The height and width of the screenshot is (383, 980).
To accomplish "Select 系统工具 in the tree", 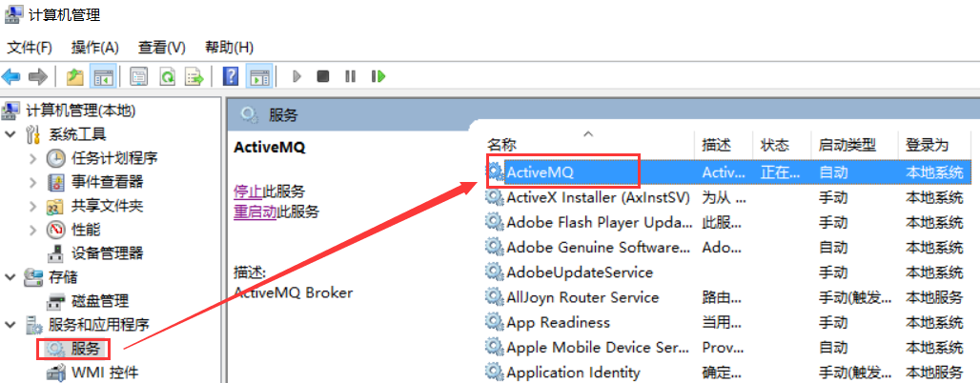I will 77,134.
